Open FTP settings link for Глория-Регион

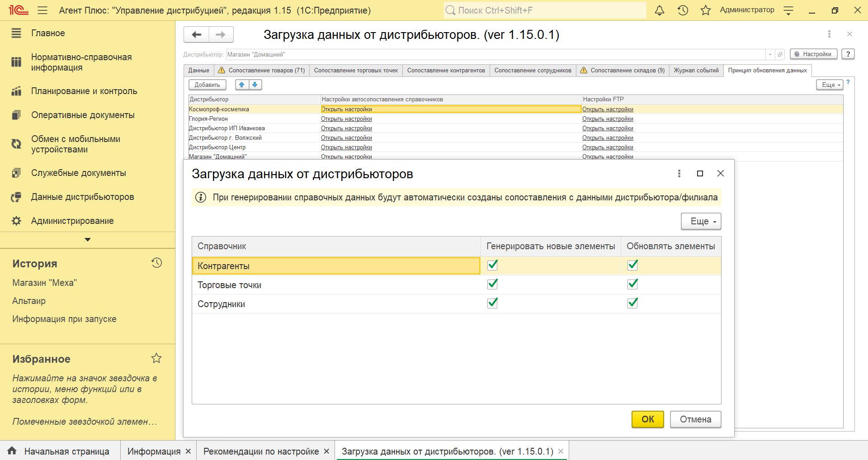608,119
